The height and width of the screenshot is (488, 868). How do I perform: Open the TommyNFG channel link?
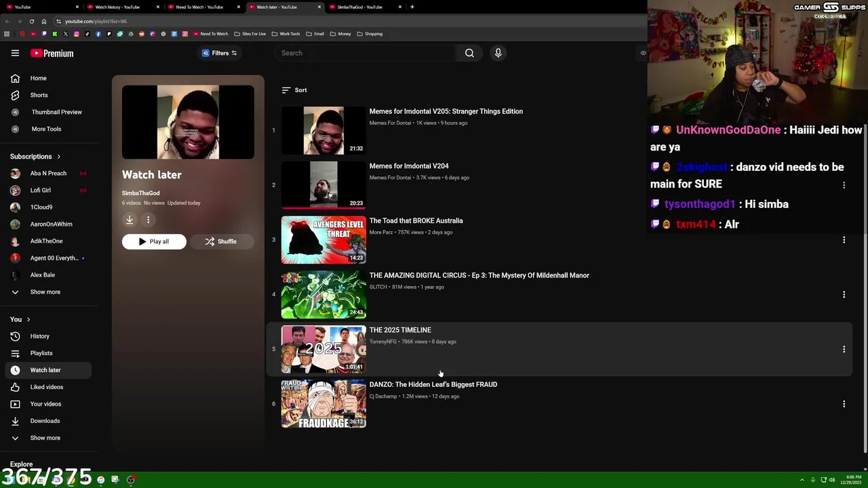[382, 342]
